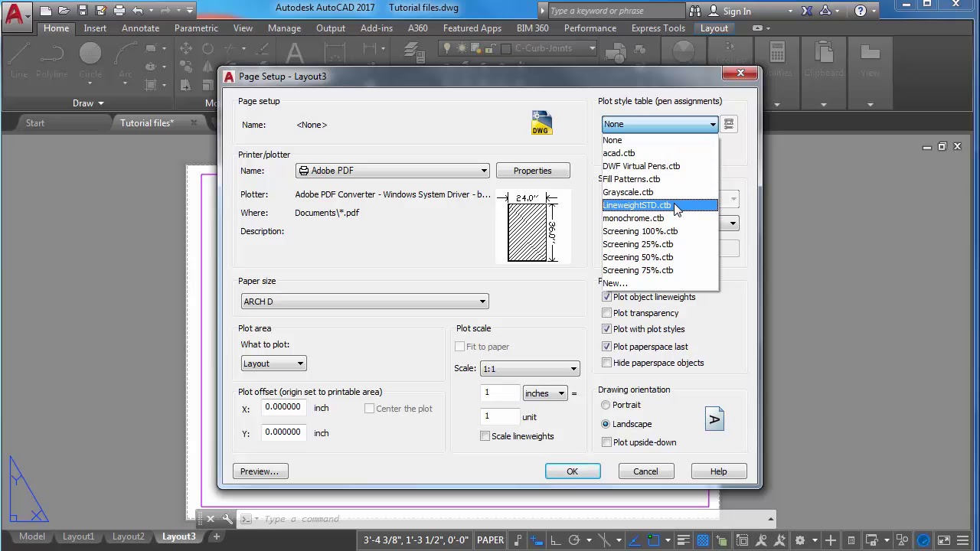Click the Save As icon in Quick Access
Image resolution: width=980 pixels, height=551 pixels.
100,11
